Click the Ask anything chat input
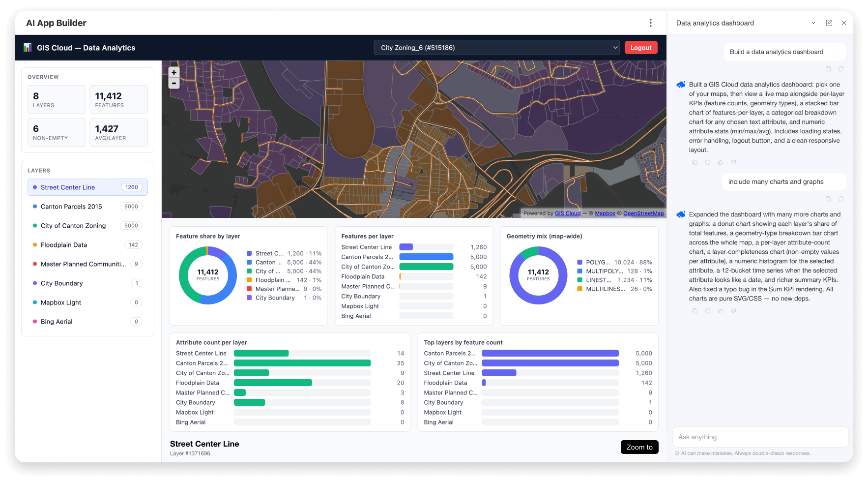868x482 pixels. pos(760,437)
